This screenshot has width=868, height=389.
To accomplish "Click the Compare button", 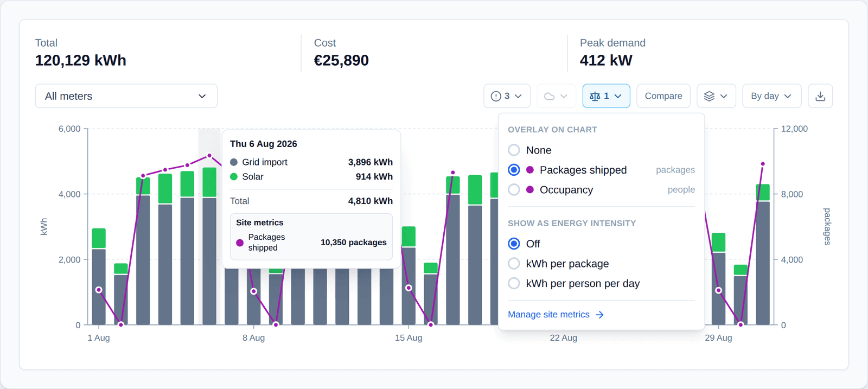I will [x=663, y=96].
